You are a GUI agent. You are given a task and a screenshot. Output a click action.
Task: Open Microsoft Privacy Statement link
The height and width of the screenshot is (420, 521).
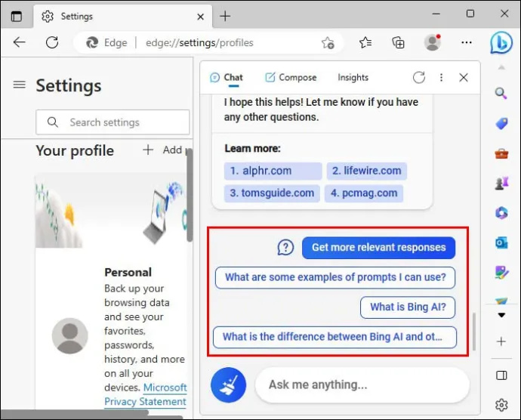(146, 394)
